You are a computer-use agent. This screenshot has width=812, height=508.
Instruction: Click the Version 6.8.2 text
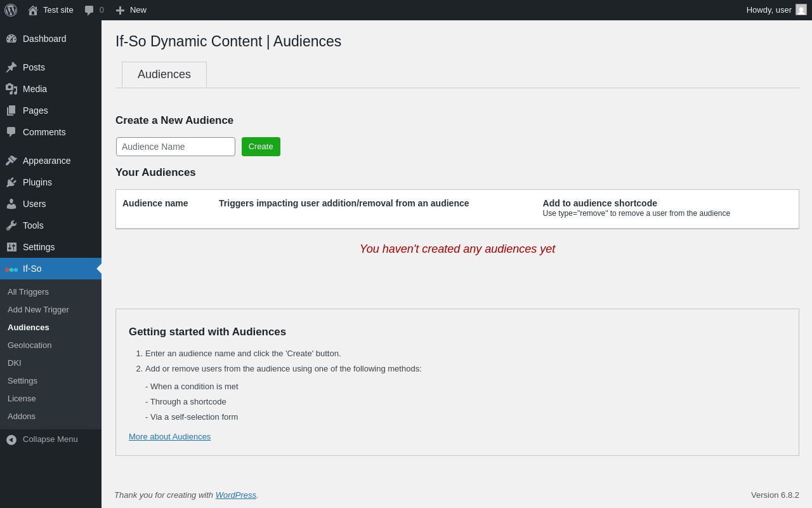coord(775,495)
